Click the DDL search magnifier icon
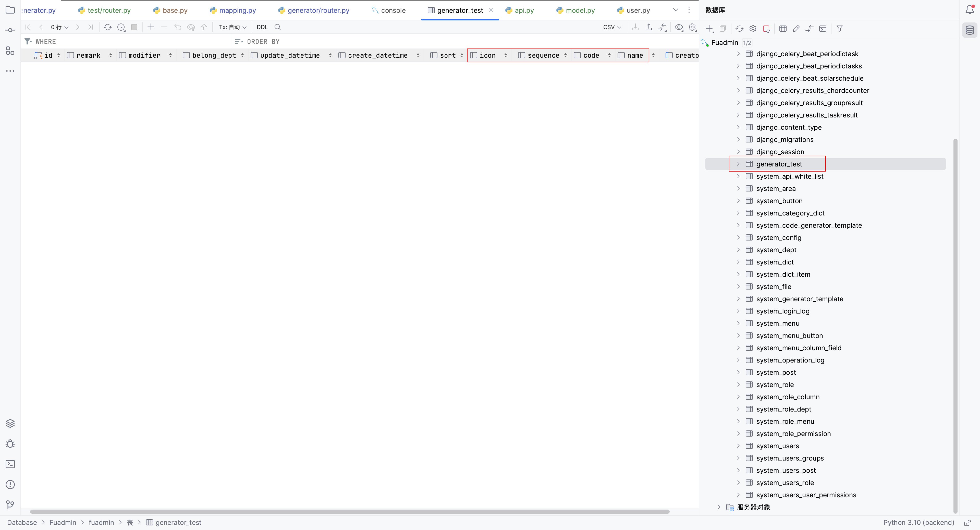980x530 pixels. (x=278, y=27)
